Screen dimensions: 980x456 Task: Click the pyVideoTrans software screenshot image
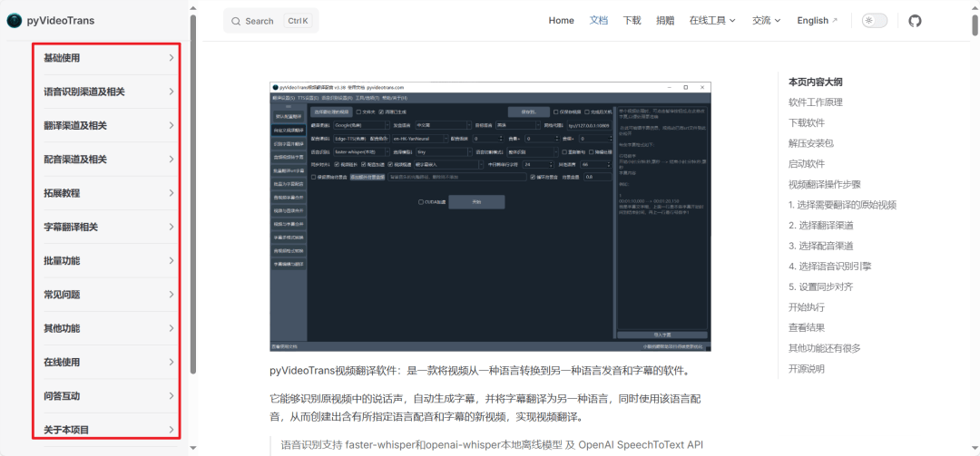491,216
